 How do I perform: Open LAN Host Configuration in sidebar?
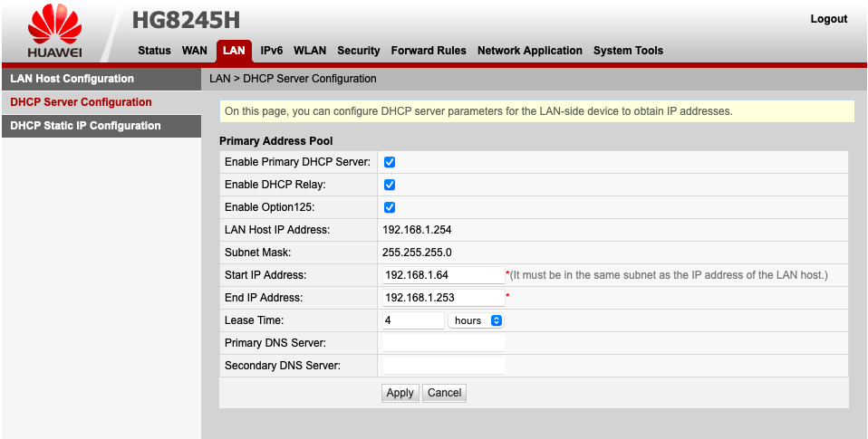[72, 79]
